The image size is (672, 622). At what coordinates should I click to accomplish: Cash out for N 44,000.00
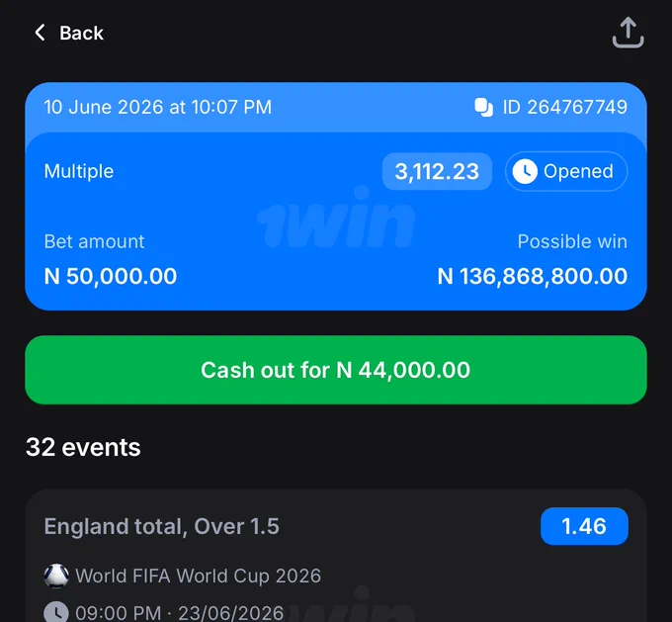[x=336, y=370]
